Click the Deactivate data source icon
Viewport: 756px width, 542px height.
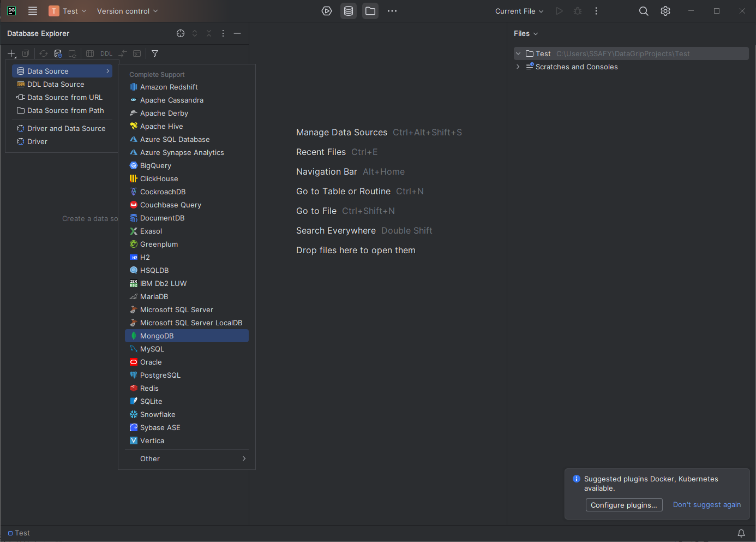pos(72,53)
